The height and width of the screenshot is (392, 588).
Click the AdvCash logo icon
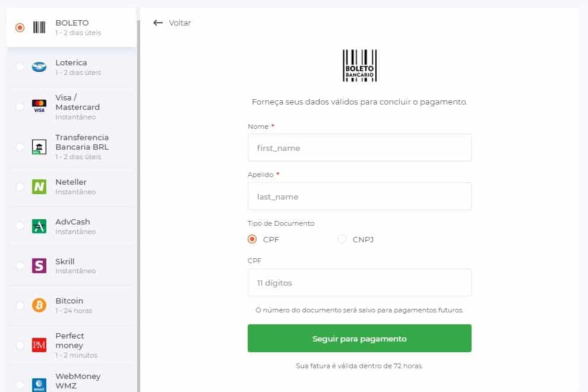coord(39,226)
